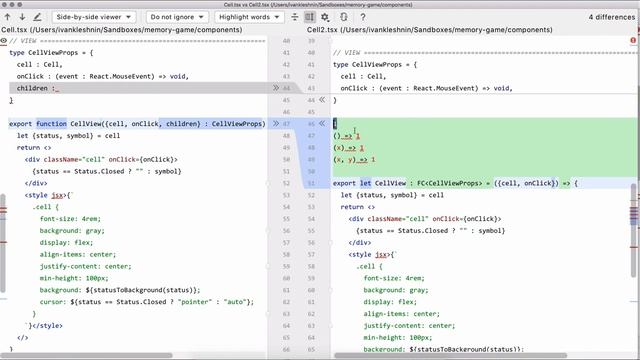Screen dimensions: 640x360
Task: Click the export function CellView line
Action: (138, 124)
